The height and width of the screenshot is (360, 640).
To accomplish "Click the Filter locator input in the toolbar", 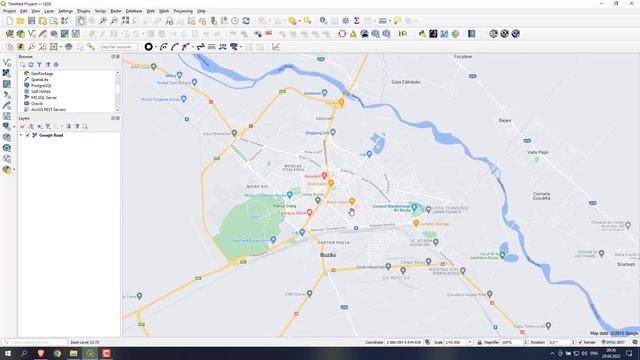I will click(x=119, y=47).
